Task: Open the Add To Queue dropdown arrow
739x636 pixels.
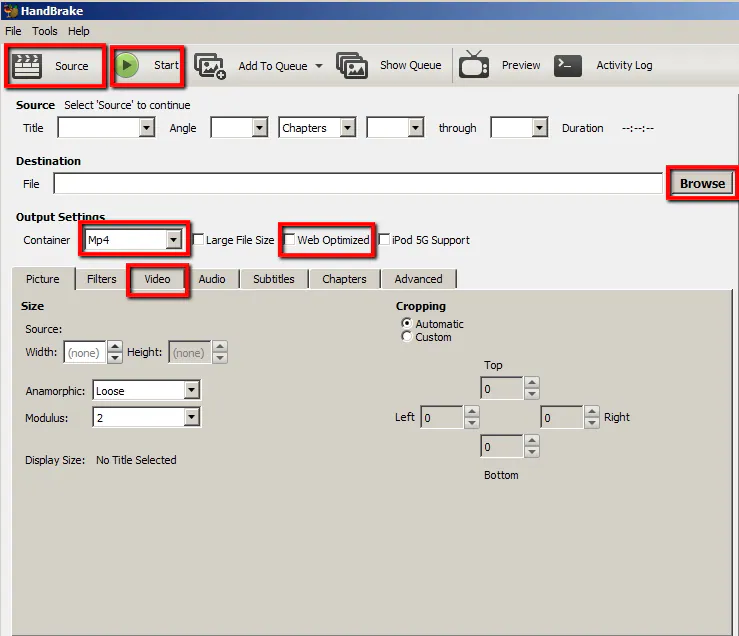Action: click(319, 66)
